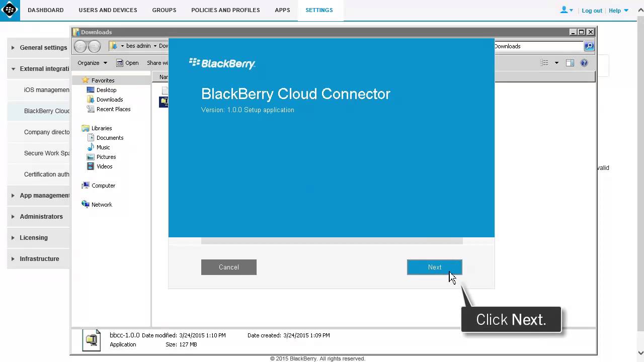Image resolution: width=644 pixels, height=362 pixels.
Task: Click the BlackBerry logo in the web console header
Action: tap(10, 10)
